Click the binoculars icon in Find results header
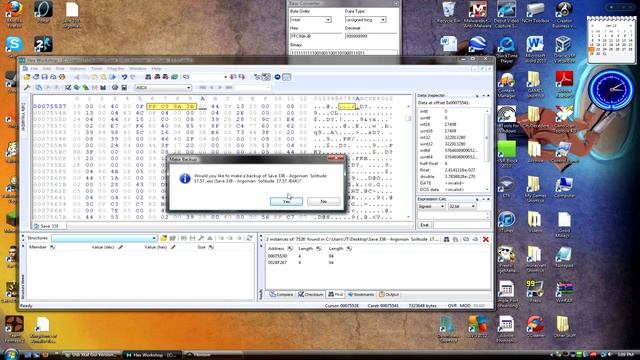The image size is (640, 360). point(447,239)
